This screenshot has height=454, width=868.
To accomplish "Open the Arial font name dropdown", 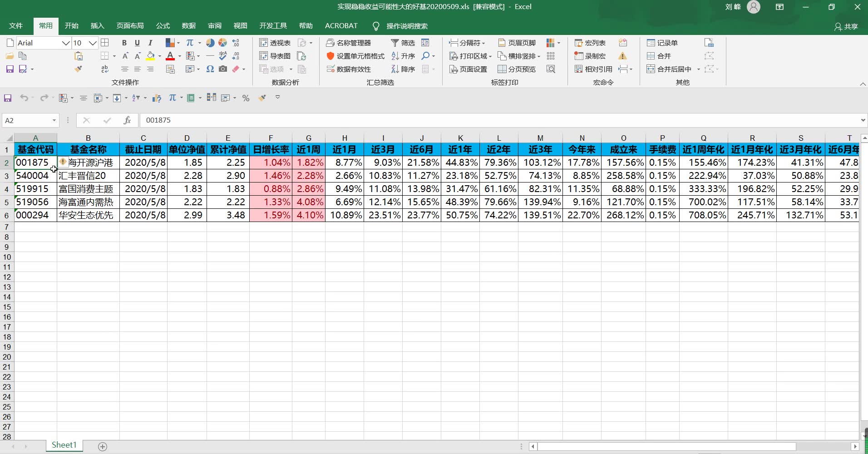I will (x=65, y=43).
